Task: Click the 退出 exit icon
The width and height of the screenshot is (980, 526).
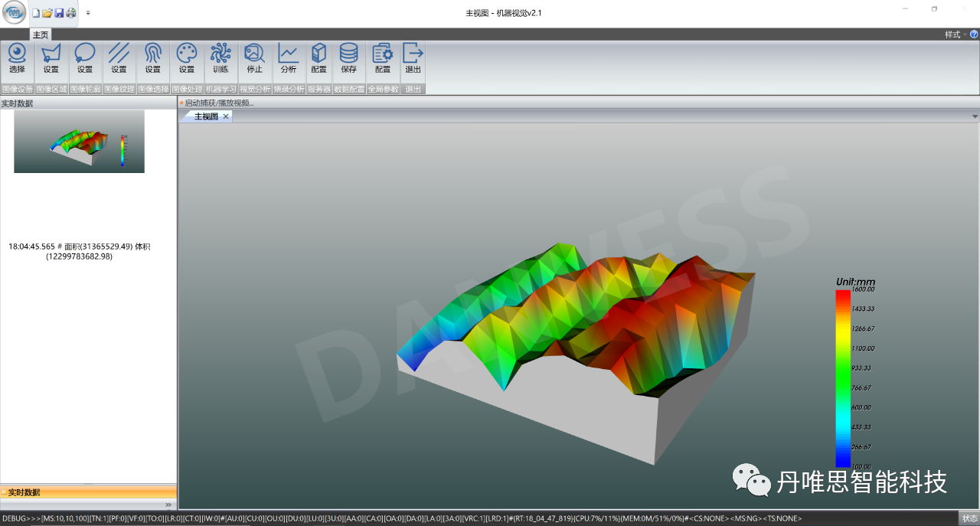Action: (x=413, y=58)
